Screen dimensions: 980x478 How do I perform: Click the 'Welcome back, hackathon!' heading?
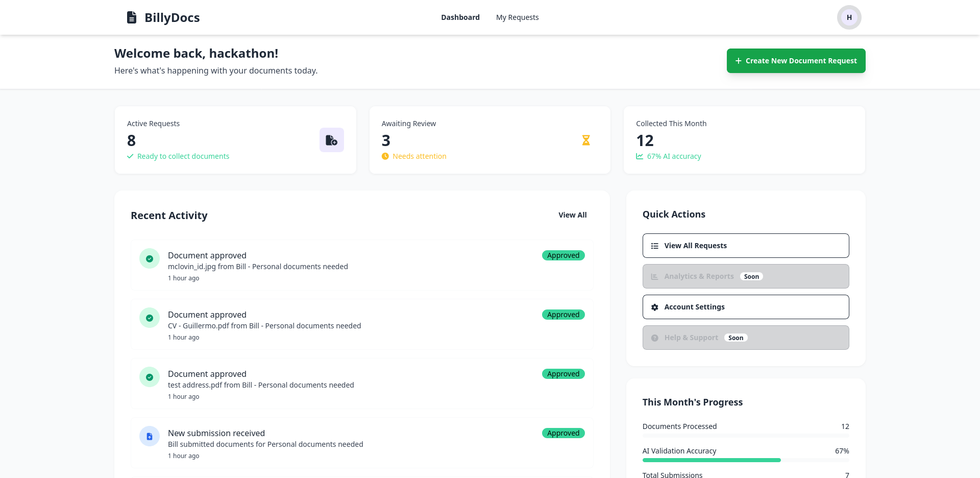(x=197, y=53)
